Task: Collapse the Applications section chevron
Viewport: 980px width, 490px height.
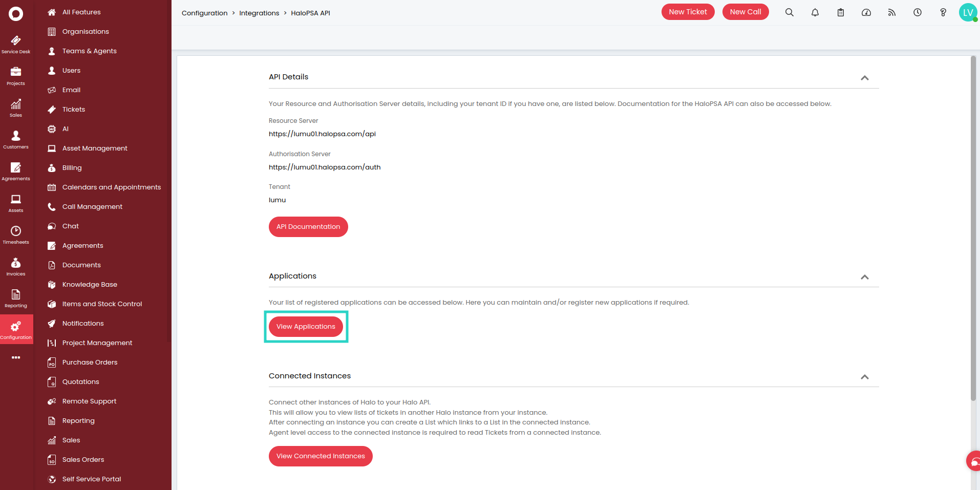Action: (864, 277)
